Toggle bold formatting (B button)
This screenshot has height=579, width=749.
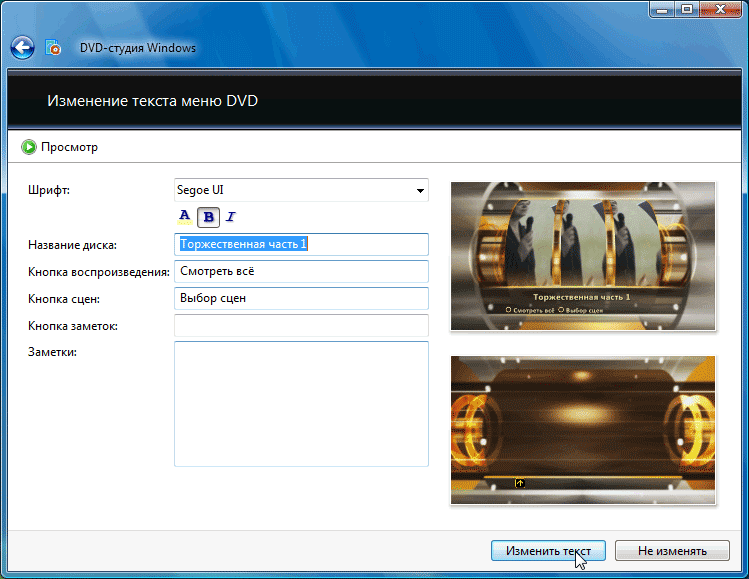(x=208, y=217)
